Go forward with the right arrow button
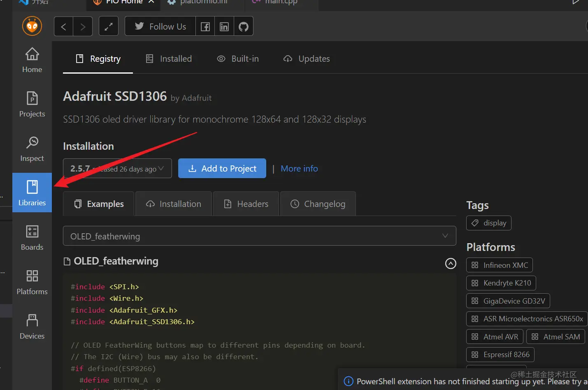The height and width of the screenshot is (390, 588). [x=83, y=26]
